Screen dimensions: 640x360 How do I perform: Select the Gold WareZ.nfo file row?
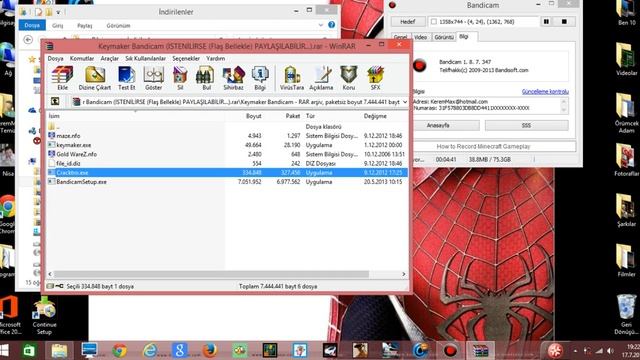227,154
